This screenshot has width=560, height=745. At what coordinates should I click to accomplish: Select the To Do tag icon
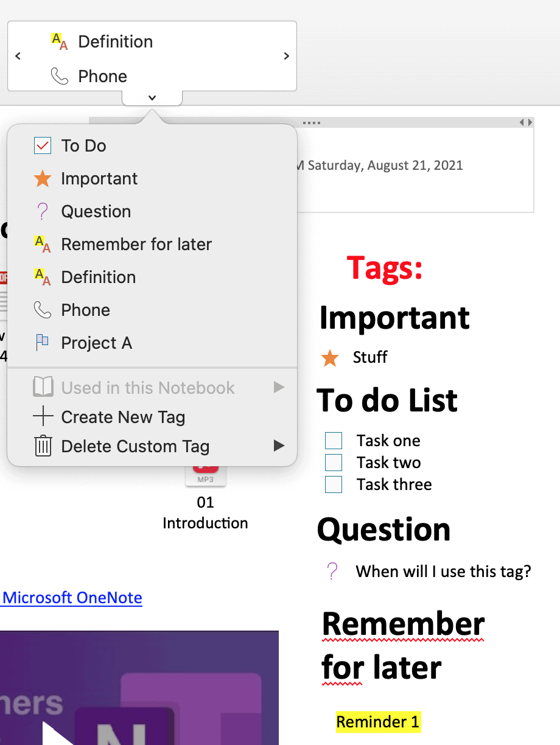[43, 145]
